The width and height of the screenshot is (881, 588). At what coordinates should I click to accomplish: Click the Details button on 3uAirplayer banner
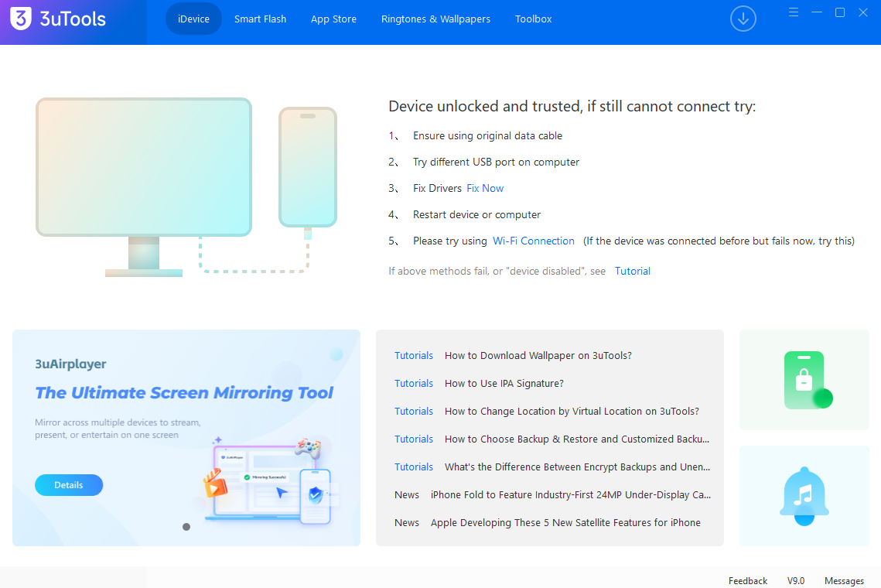coord(69,485)
